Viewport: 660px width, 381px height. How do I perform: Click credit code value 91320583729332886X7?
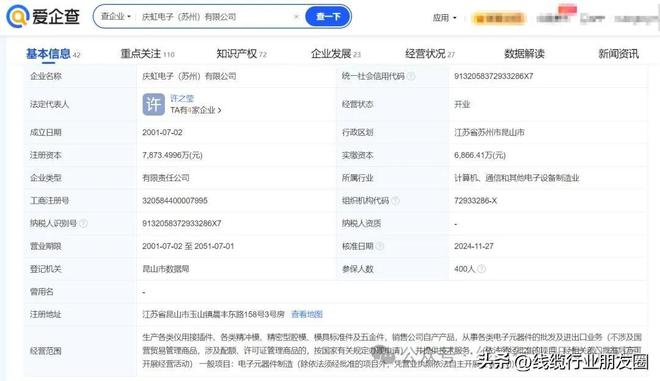tap(493, 76)
